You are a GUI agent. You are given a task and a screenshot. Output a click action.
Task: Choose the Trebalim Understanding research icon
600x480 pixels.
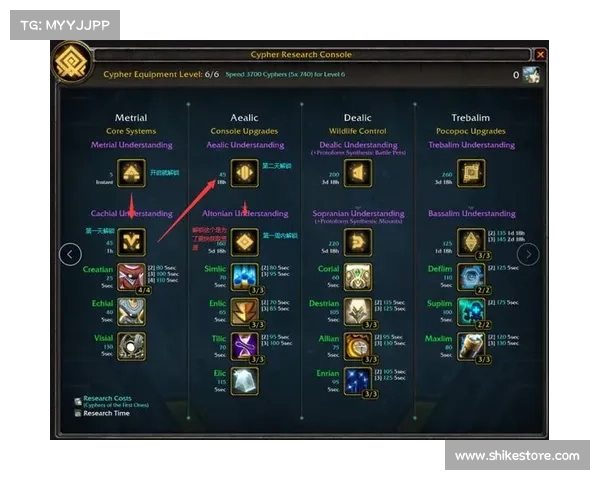click(471, 173)
